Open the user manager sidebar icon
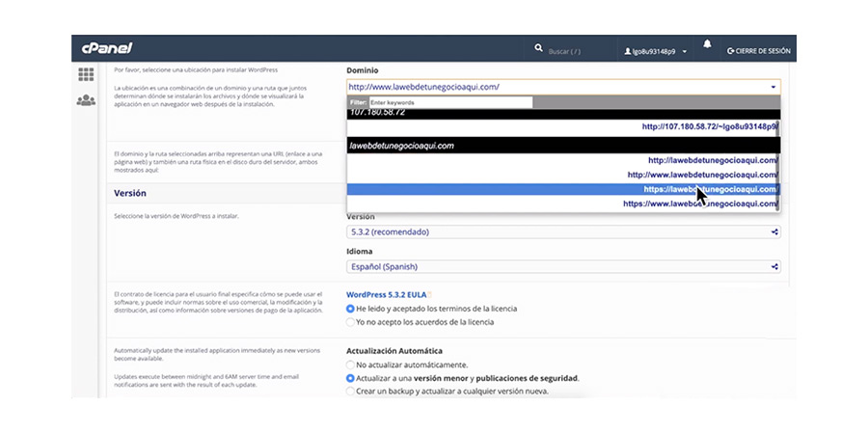The image size is (868, 434). point(86,100)
